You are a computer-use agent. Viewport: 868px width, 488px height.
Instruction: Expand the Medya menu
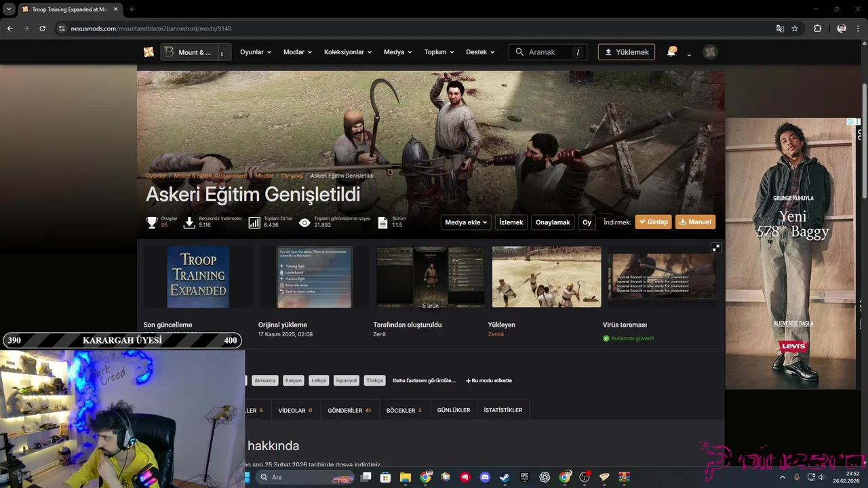398,52
